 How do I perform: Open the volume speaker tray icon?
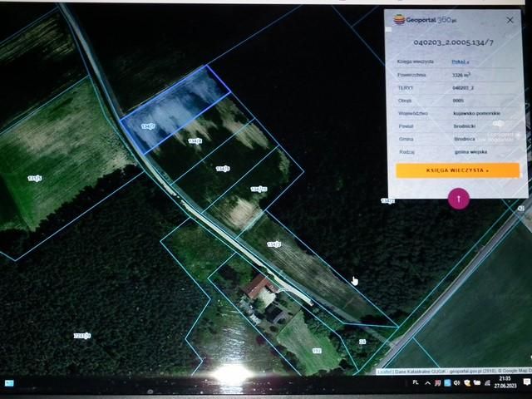pyautogui.click(x=456, y=383)
